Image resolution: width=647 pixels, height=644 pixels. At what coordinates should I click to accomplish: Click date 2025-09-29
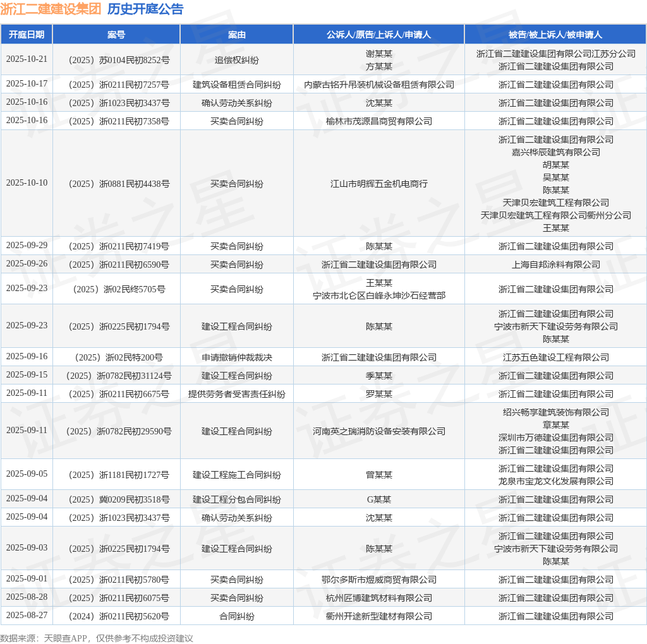coord(27,246)
